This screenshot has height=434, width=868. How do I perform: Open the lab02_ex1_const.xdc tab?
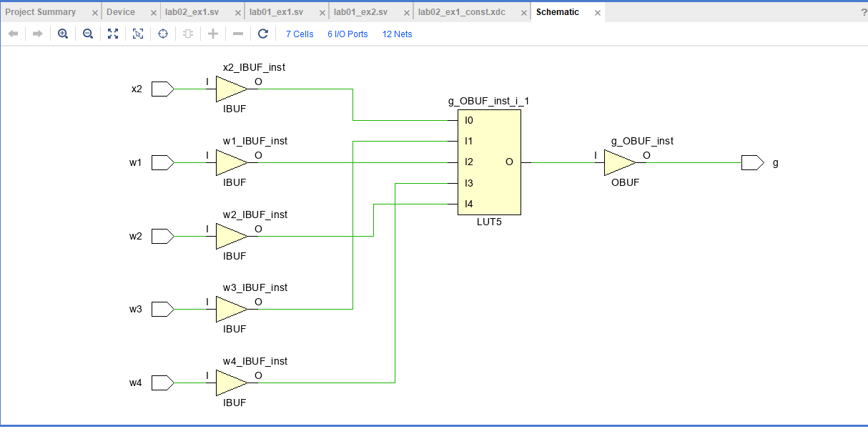463,11
